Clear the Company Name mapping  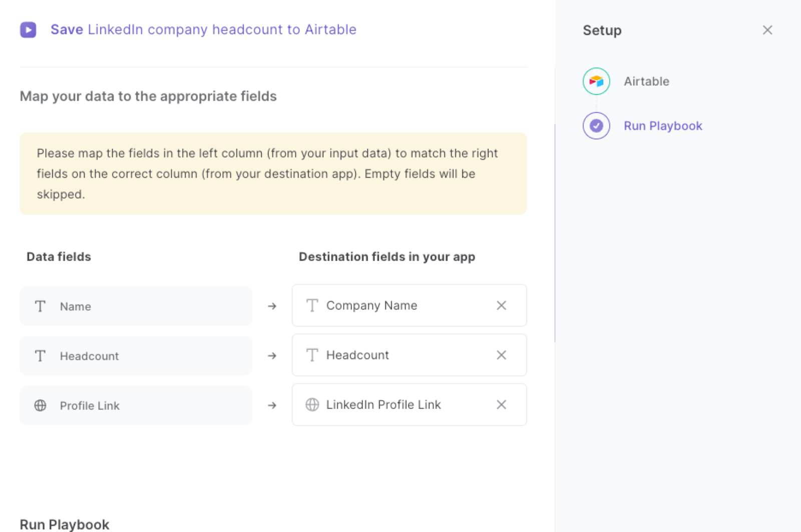pos(501,305)
